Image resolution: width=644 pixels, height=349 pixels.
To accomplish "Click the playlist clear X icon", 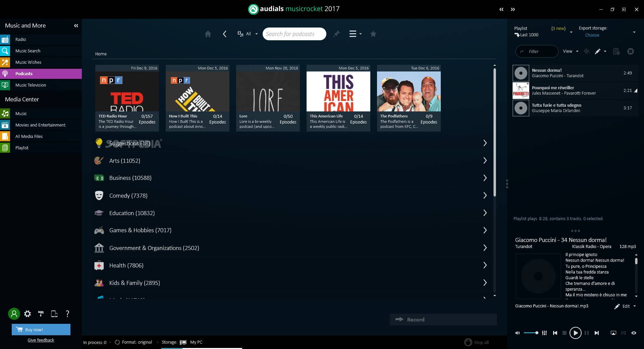I will (x=631, y=51).
